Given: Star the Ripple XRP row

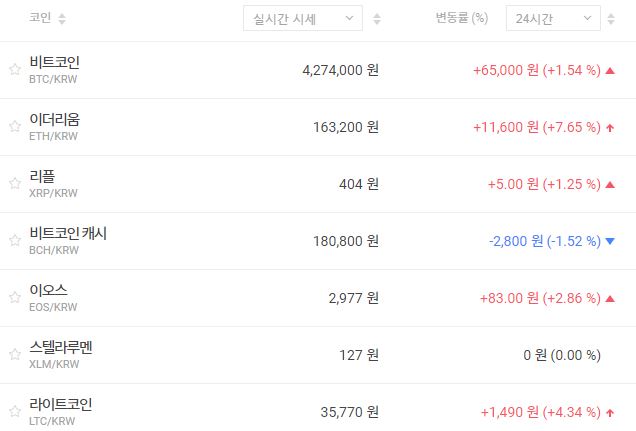Looking at the screenshot, I should [14, 184].
